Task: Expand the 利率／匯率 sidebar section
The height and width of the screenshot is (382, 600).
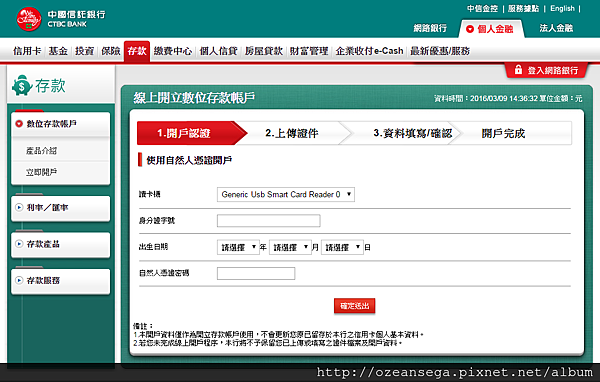Action: [60, 208]
